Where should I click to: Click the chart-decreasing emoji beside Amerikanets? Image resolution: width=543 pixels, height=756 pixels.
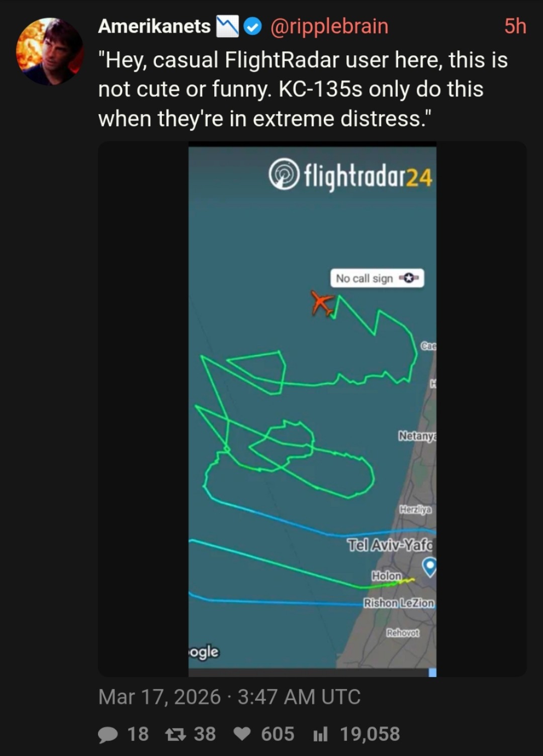tap(227, 27)
